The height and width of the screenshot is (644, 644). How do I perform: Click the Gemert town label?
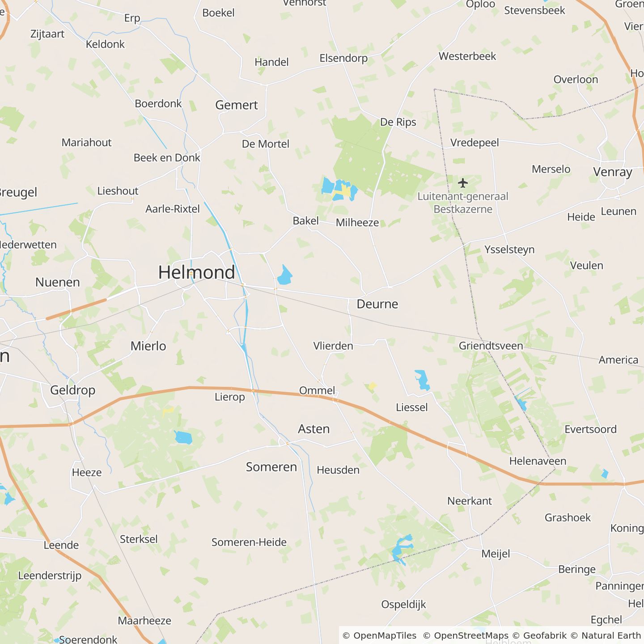coord(237,105)
